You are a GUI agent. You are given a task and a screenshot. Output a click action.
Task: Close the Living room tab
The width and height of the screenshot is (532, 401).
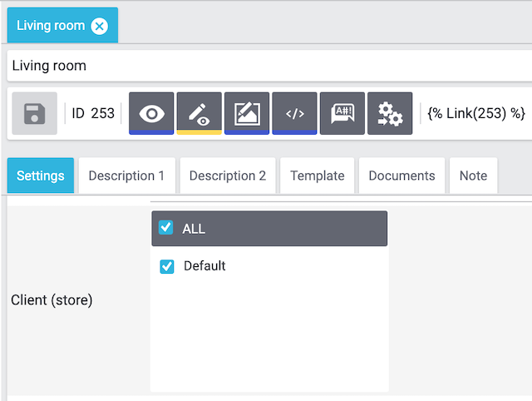coord(100,26)
